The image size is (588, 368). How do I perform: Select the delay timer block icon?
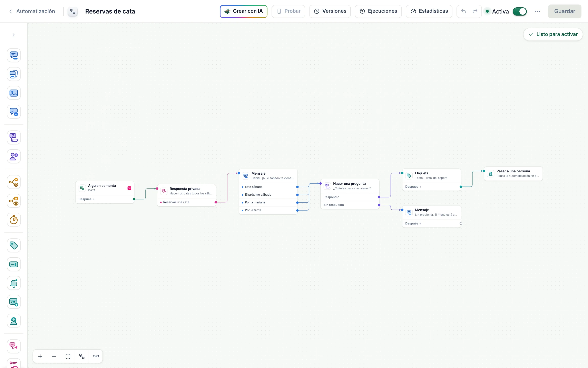(x=14, y=220)
